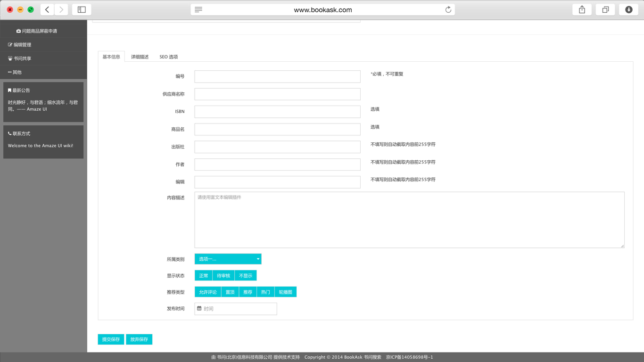The image size is (644, 362).
Task: Toggle the browser sidebar icon
Action: point(82,9)
